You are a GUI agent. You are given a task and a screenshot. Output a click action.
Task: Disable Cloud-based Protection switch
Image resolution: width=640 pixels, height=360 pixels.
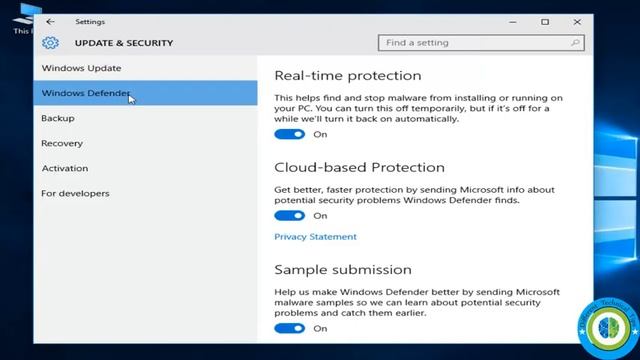(289, 216)
